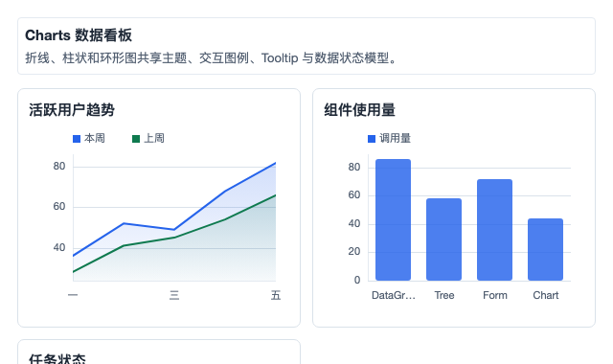The height and width of the screenshot is (364, 613).
Task: Click the 三 x-axis label in line chart
Action: click(x=174, y=295)
